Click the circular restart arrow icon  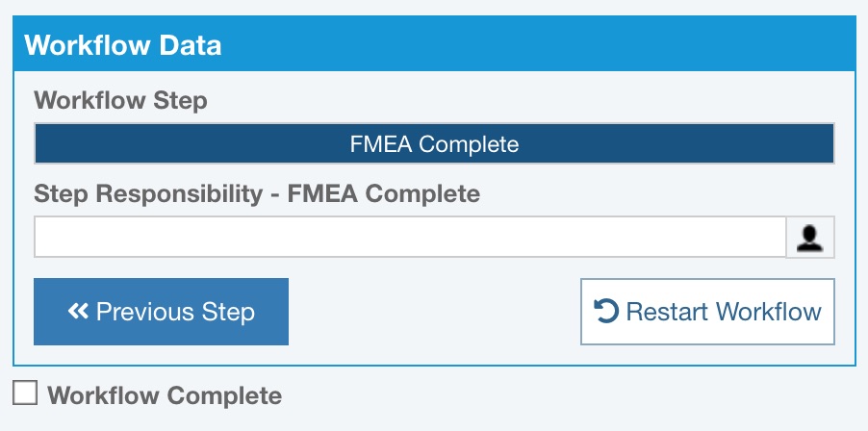click(x=606, y=311)
